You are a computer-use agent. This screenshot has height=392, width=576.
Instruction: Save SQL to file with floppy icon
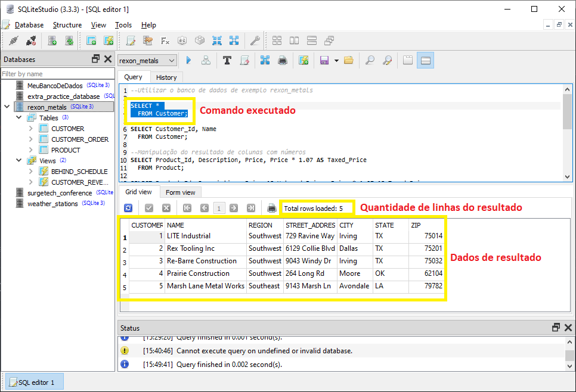[x=324, y=60]
